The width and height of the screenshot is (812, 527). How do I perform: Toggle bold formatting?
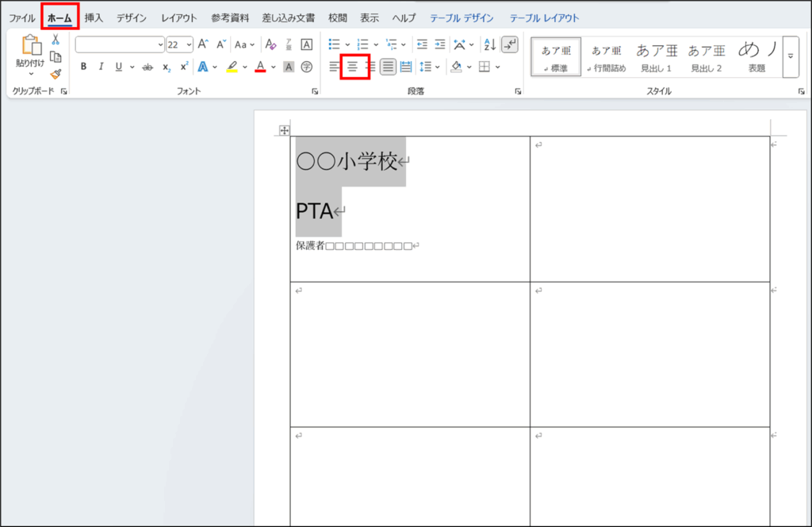(83, 67)
